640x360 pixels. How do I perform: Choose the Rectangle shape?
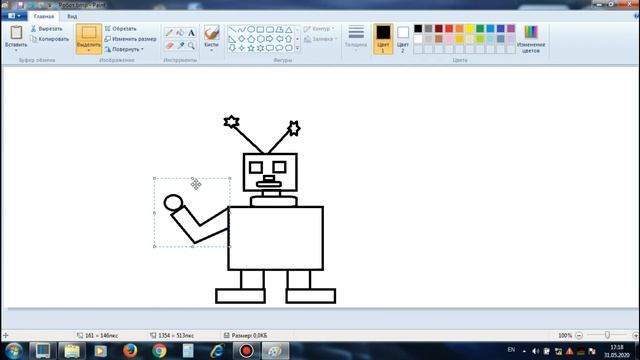260,29
